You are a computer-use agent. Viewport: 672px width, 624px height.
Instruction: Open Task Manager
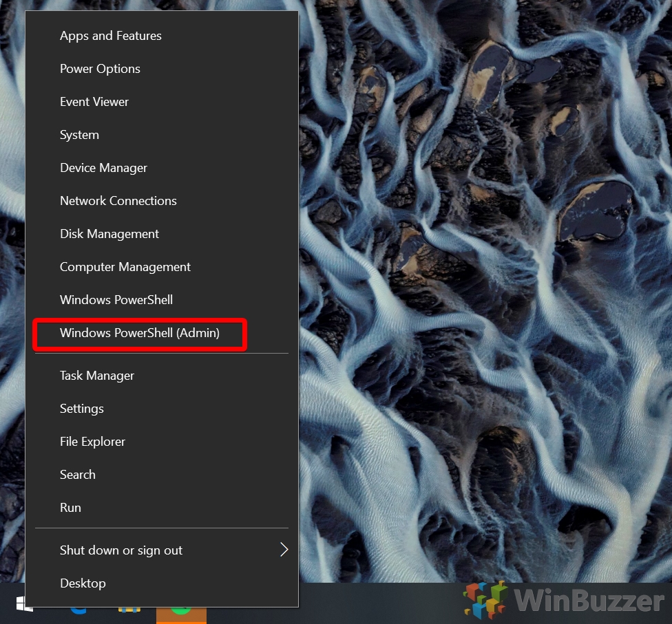(x=162, y=375)
